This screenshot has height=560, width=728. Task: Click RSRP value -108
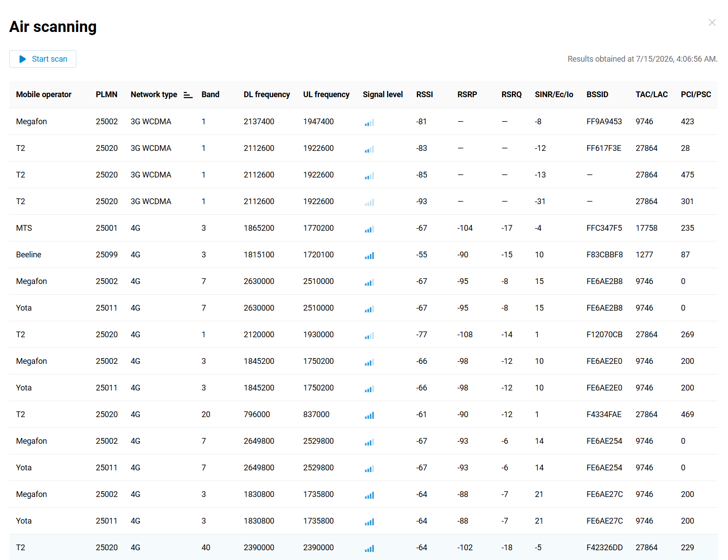click(465, 335)
